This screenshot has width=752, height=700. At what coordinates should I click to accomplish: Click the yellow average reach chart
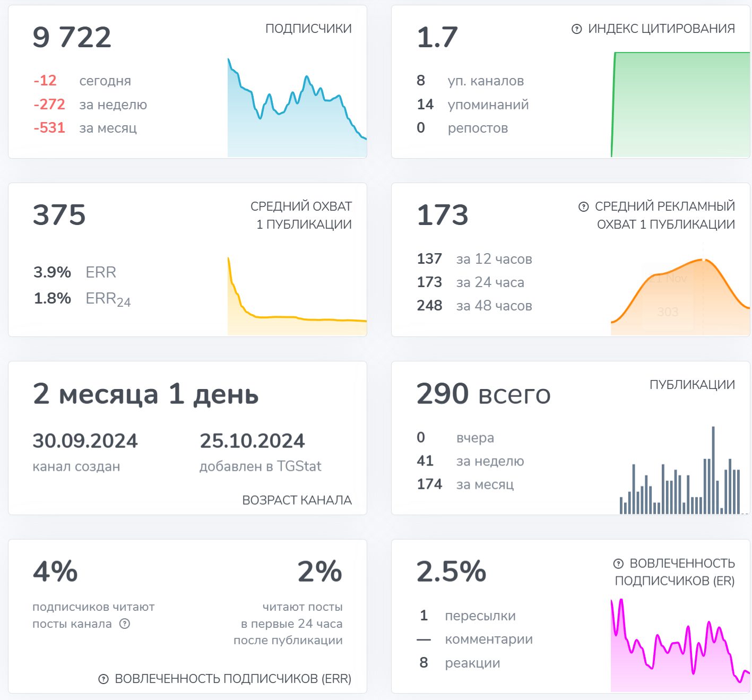(297, 296)
